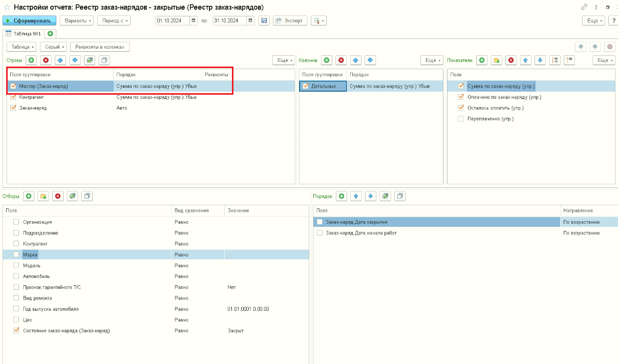The height and width of the screenshot is (364, 618).
Task: Open the Серый color scheme dropdown
Action: 54,47
